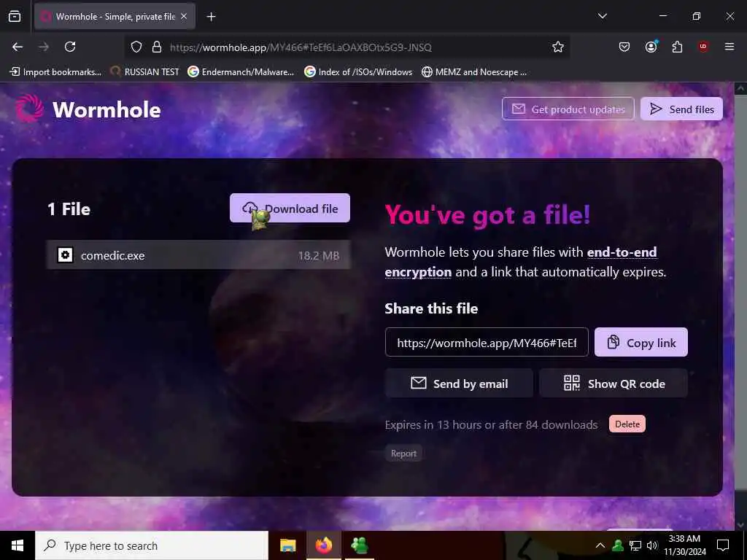Click the wormhole.app URL in address bar

point(301,47)
